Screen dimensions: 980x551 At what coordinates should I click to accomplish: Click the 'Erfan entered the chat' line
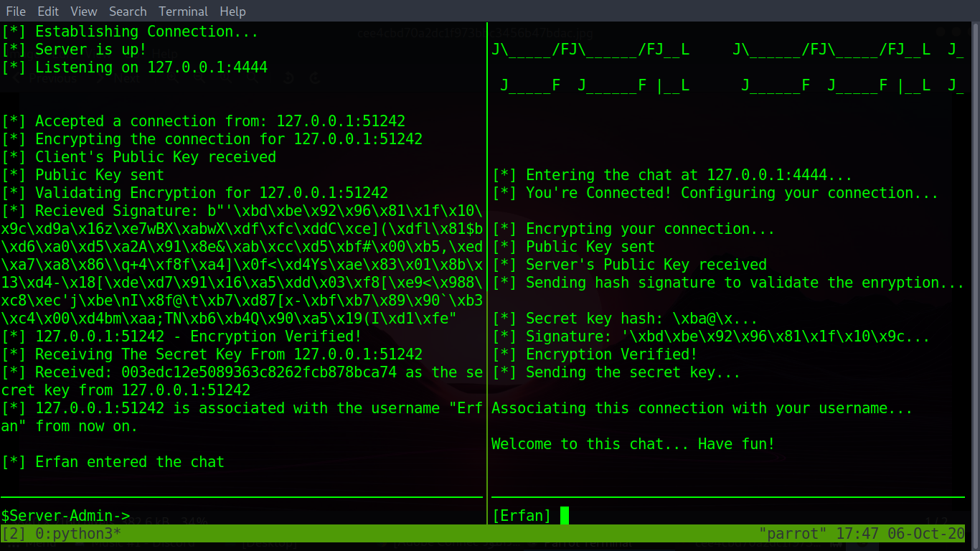tap(113, 462)
